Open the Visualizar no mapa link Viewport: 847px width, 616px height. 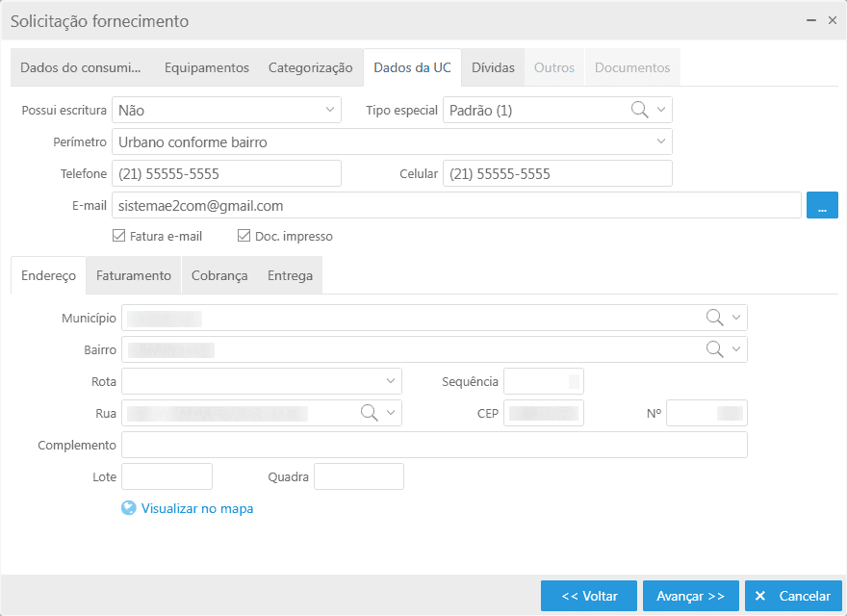pyautogui.click(x=197, y=508)
